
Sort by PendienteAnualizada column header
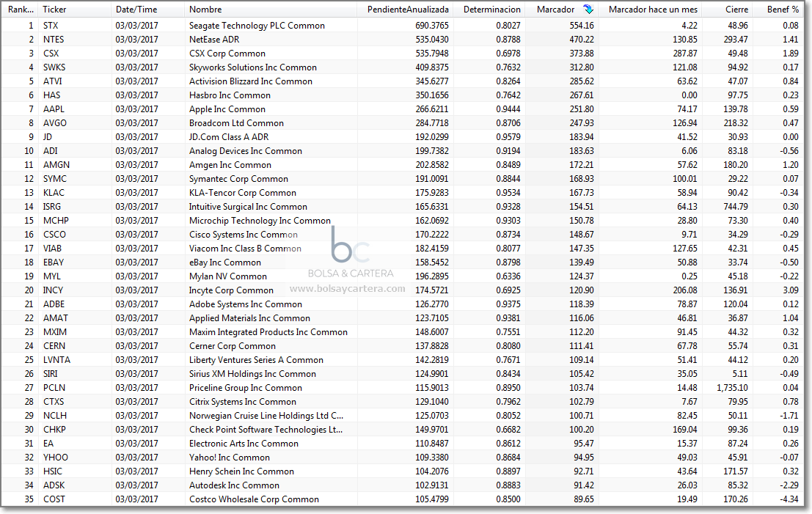[x=408, y=10]
